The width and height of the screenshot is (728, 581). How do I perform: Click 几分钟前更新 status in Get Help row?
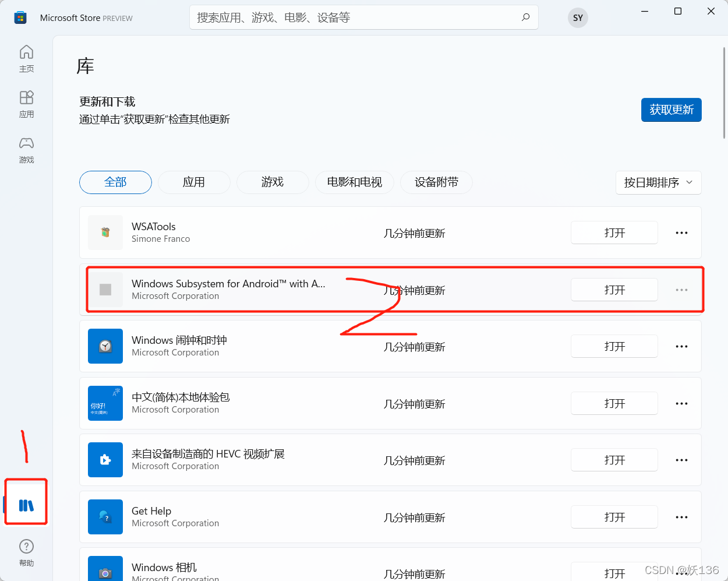point(414,517)
